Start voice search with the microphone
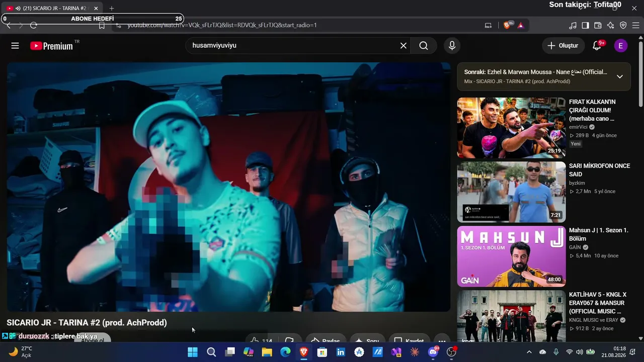The width and height of the screenshot is (644, 362). point(452,46)
